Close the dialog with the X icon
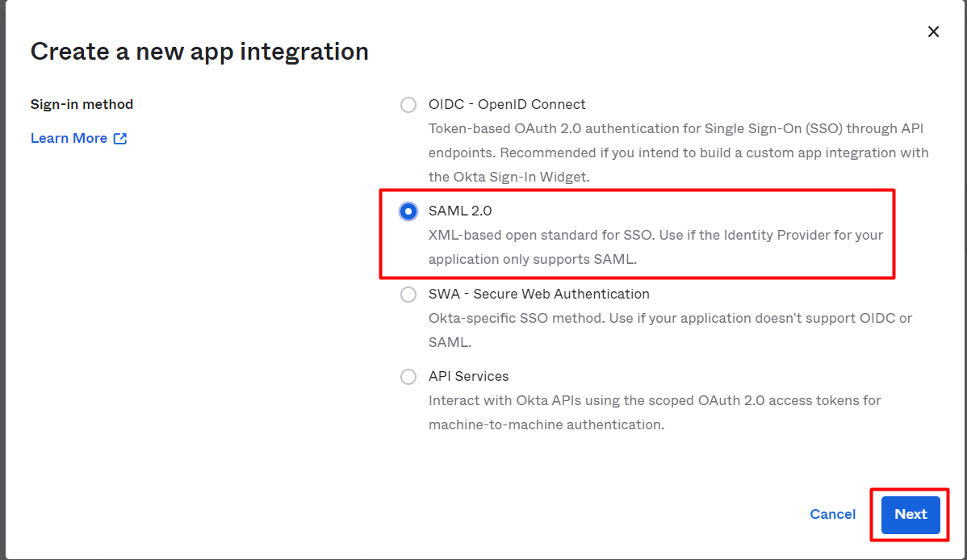The image size is (967, 560). point(933,31)
